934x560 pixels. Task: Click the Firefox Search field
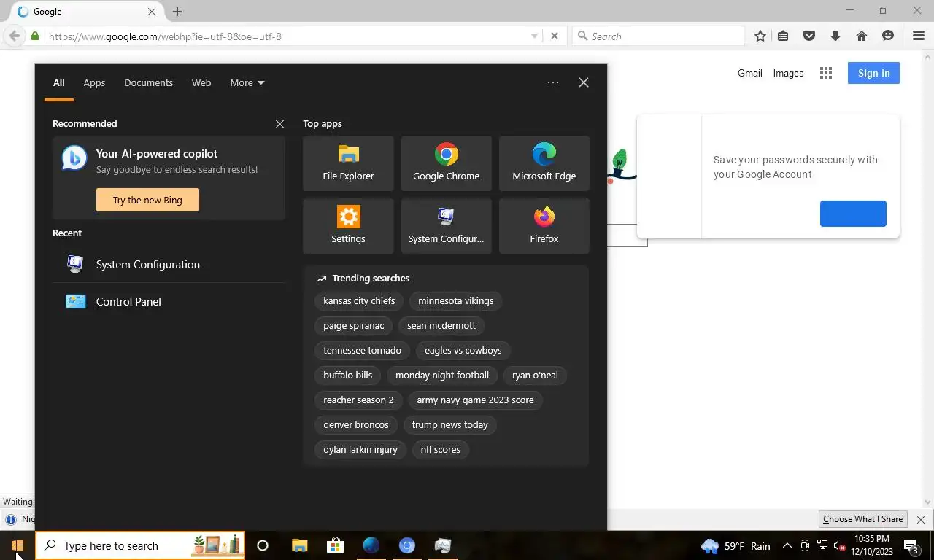pos(659,36)
